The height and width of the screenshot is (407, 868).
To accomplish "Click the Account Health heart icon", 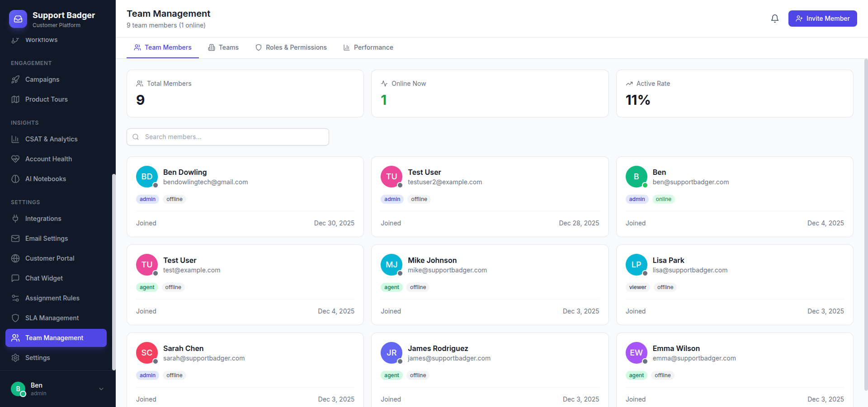I will (x=15, y=159).
